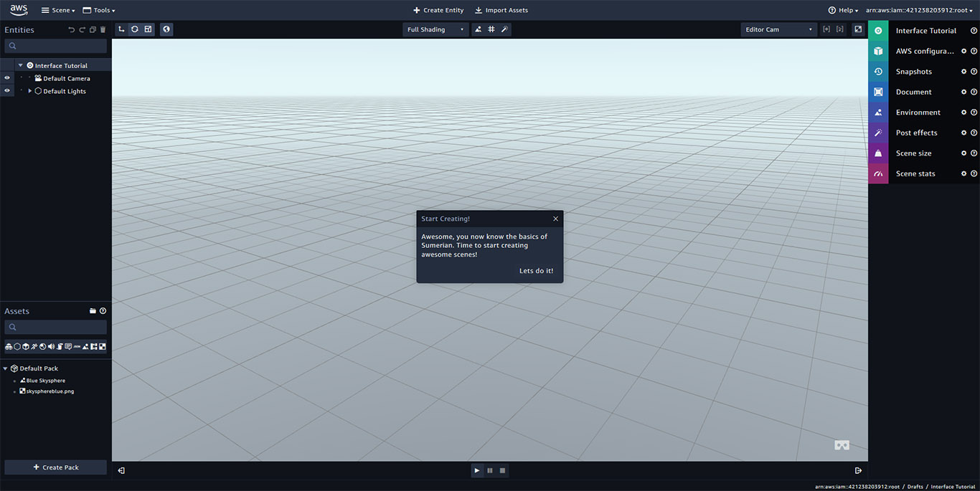Select the translate transform tool
The image size is (980, 491).
click(x=122, y=29)
